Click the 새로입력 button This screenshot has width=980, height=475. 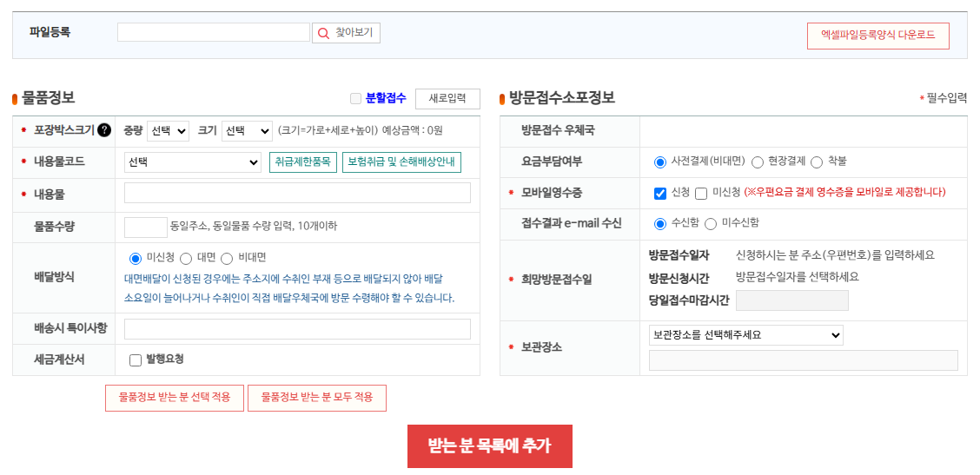pyautogui.click(x=447, y=99)
